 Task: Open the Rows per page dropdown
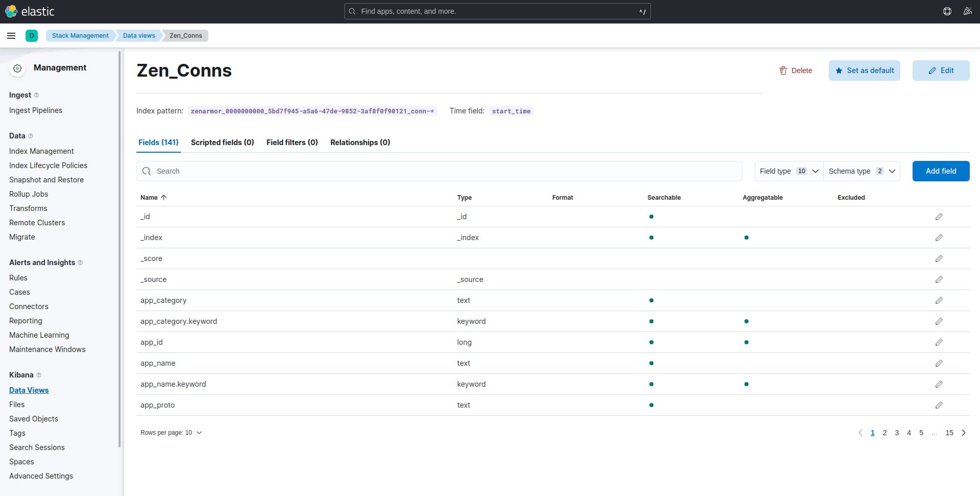tap(171, 433)
